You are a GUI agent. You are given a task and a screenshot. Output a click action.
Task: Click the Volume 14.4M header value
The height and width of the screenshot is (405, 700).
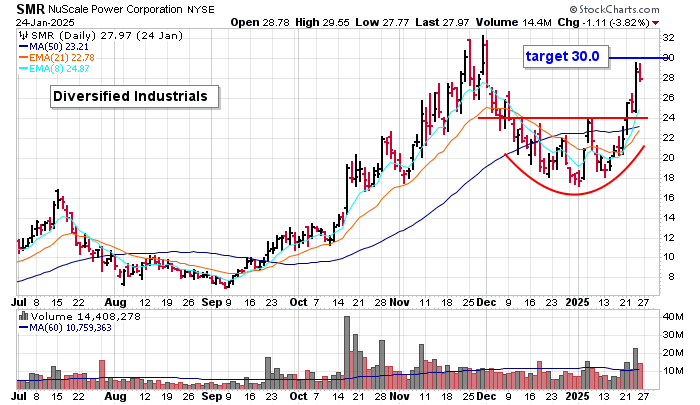[x=513, y=22]
